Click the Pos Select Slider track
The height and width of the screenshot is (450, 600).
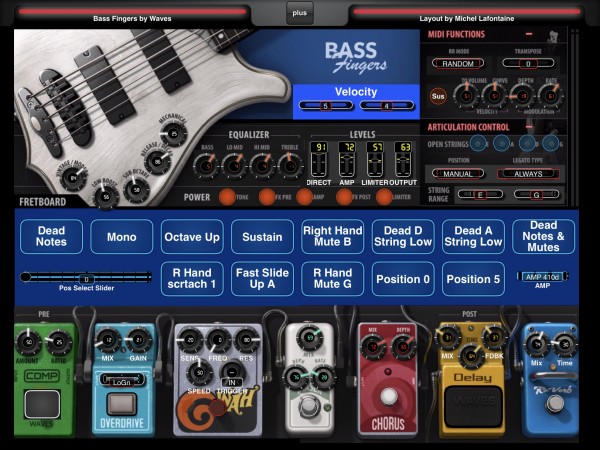click(86, 277)
